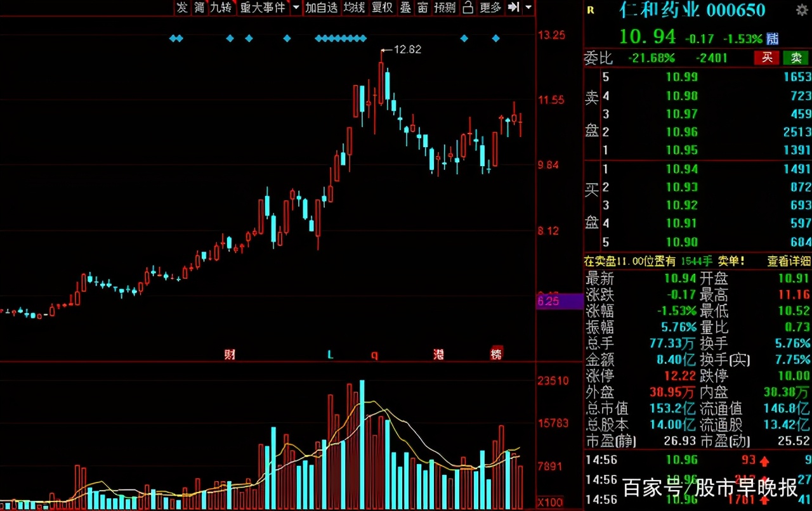Click the 榜 marker under chart
Screen dimensions: 812x511
coord(496,354)
